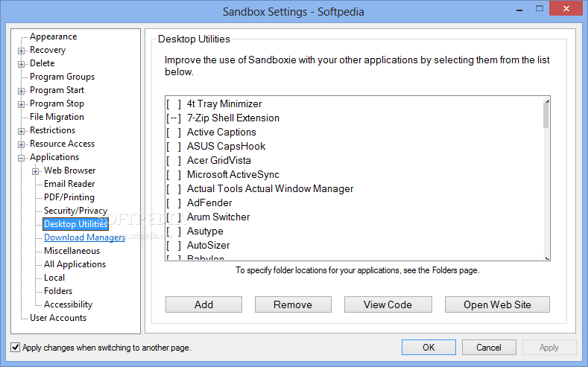Image resolution: width=588 pixels, height=367 pixels.
Task: Select Email Reader in the tree
Action: click(x=69, y=184)
